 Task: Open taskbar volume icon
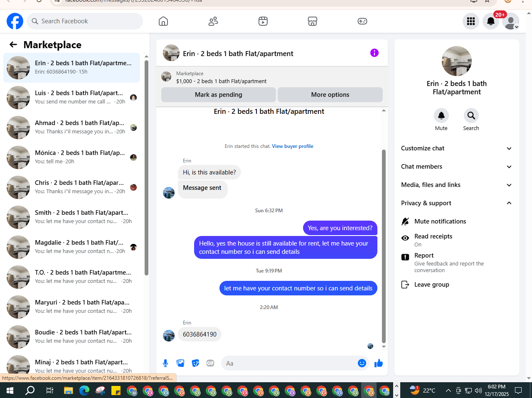[478, 391]
